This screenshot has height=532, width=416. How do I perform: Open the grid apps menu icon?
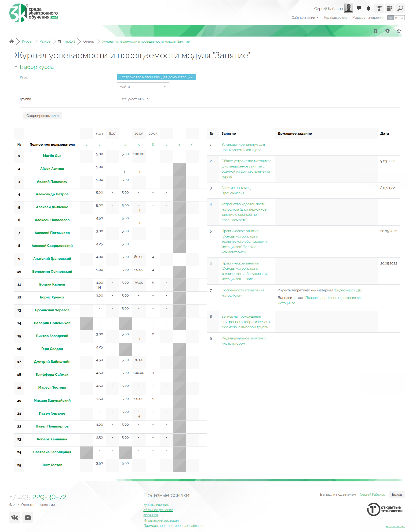click(390, 8)
